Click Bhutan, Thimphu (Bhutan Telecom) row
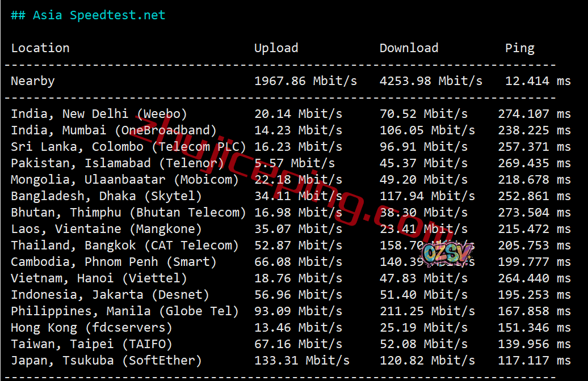This screenshot has width=588, height=381. [x=128, y=213]
